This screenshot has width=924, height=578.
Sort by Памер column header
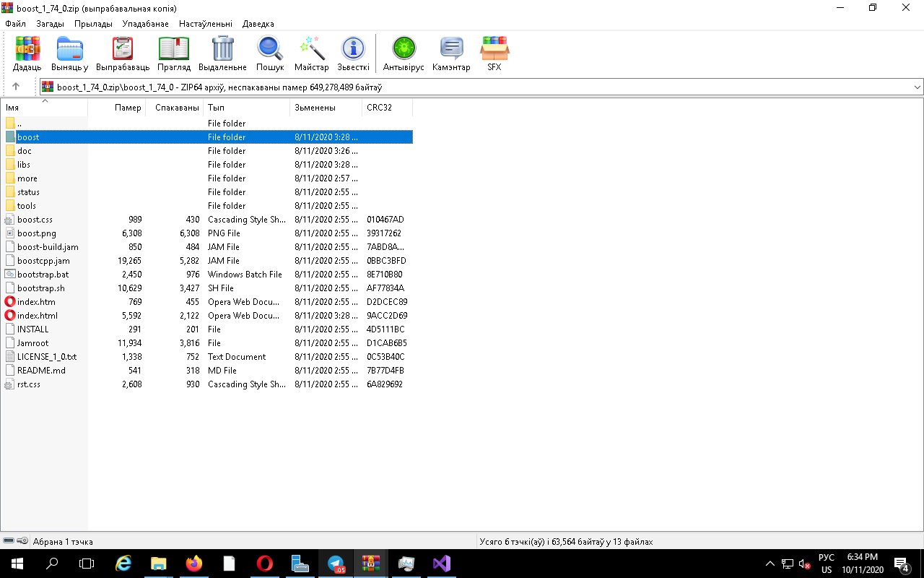(117, 108)
